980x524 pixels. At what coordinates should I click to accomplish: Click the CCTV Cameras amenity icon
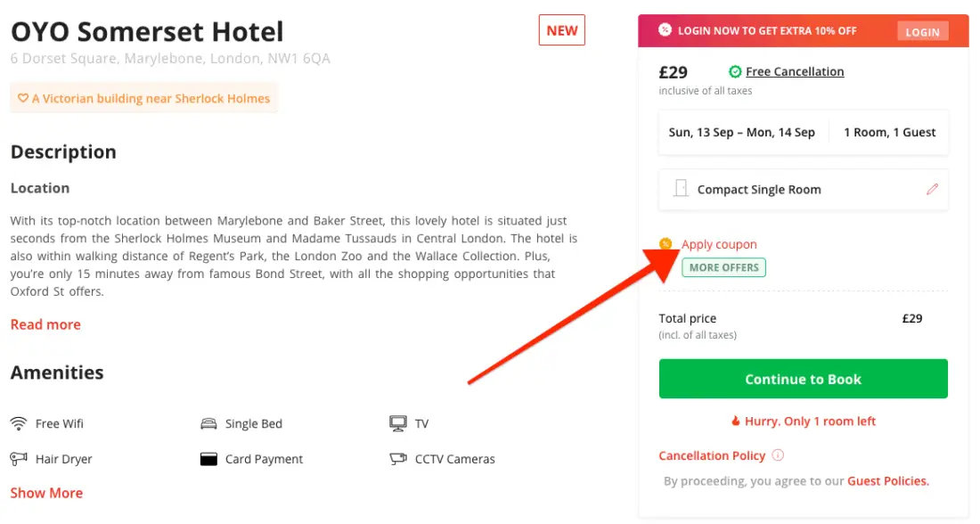click(x=398, y=459)
